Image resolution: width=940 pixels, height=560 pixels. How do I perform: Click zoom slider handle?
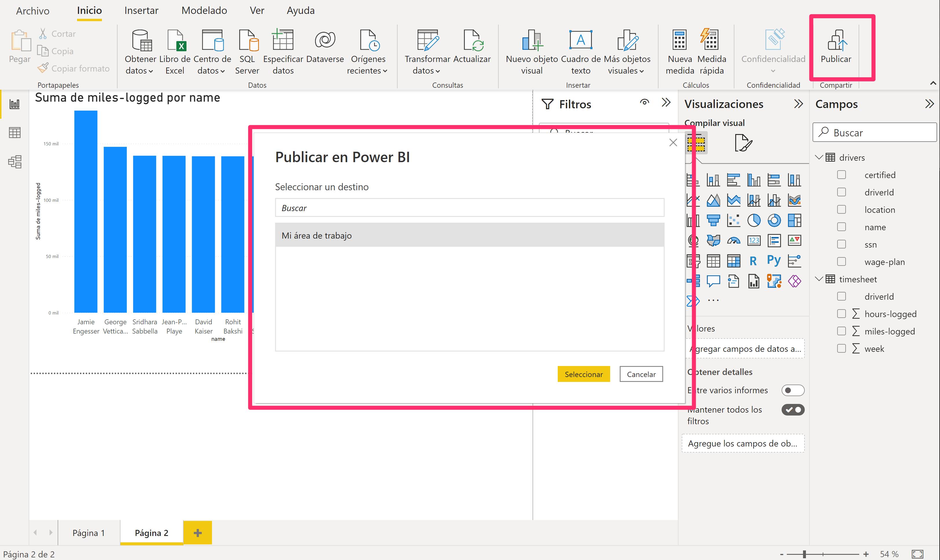804,554
